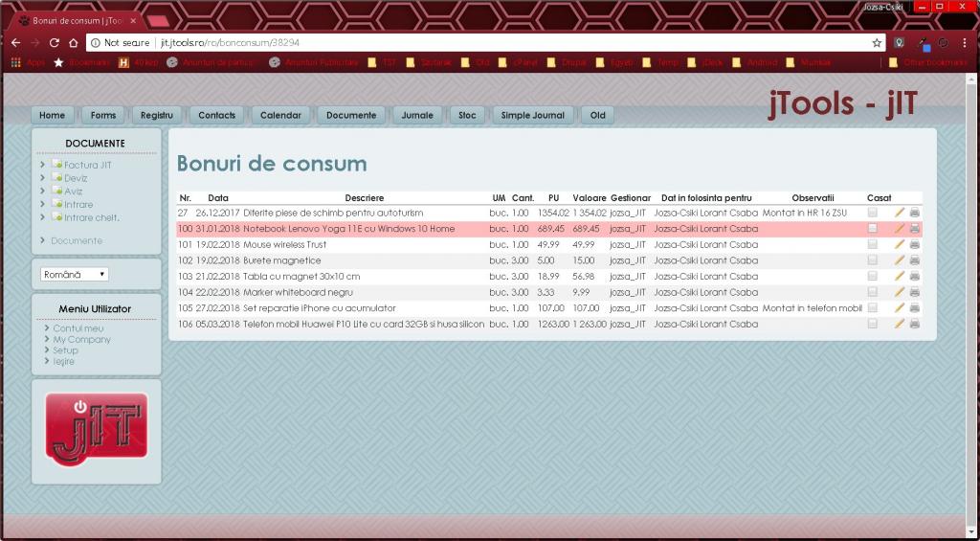
Task: Check Casat box for Marker whiteboard negru
Action: (872, 292)
